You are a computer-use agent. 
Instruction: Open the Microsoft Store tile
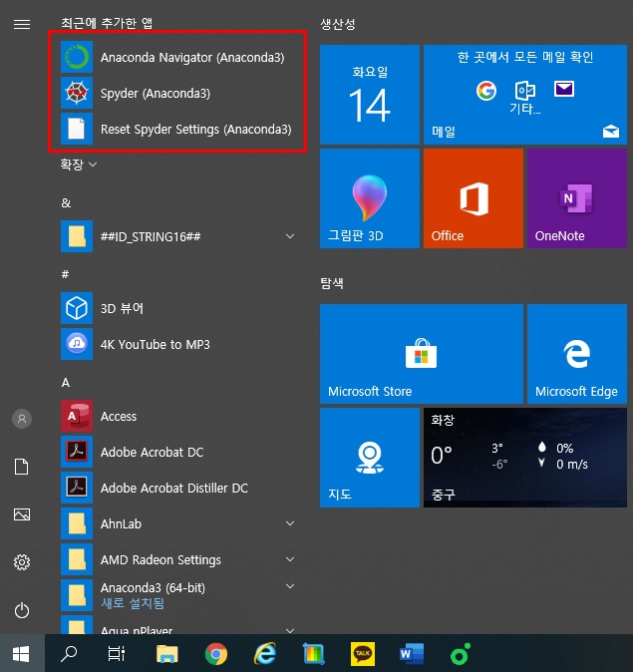tap(422, 354)
